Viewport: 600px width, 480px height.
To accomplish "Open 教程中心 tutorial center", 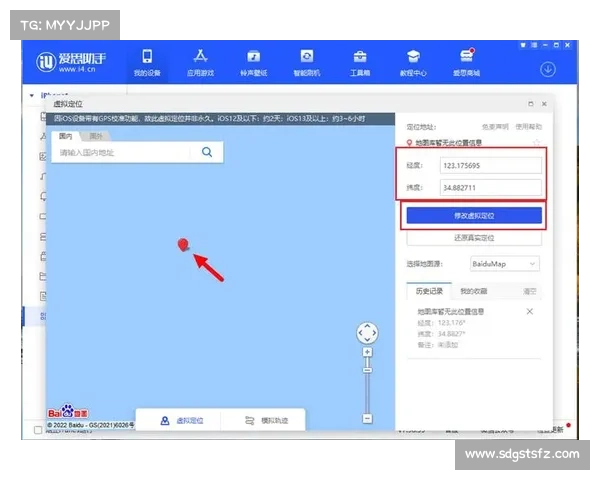I will 413,63.
